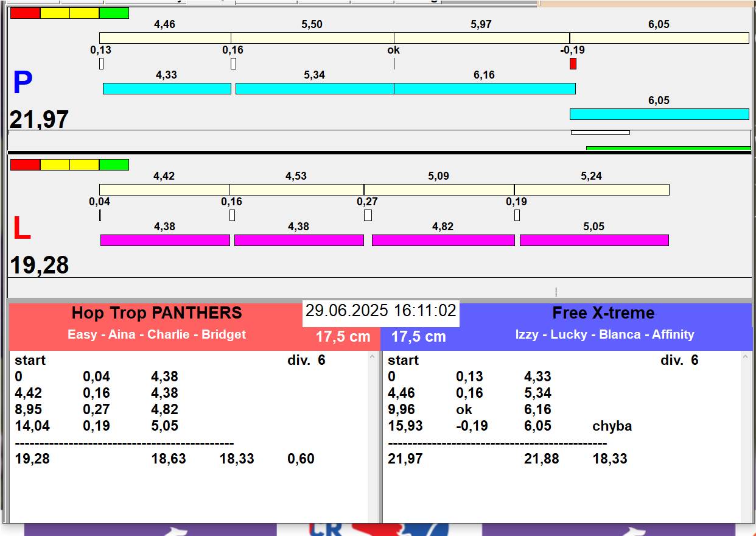
Task: Click the 'chyba' entry in Free X-treme results
Action: (612, 426)
